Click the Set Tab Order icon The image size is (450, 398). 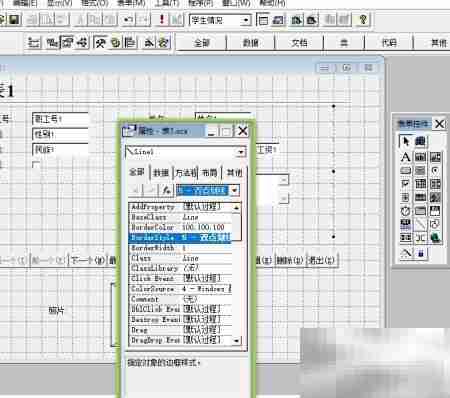pyautogui.click(x=34, y=43)
